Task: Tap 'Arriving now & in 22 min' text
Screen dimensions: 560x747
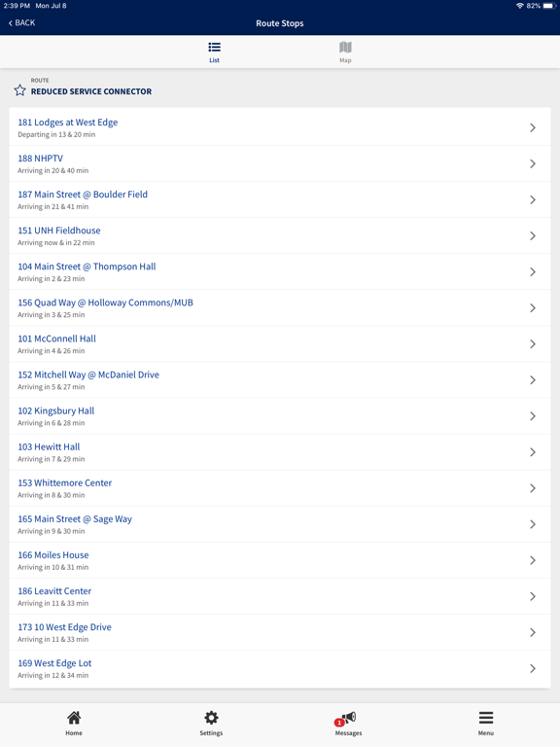Action: click(55, 243)
